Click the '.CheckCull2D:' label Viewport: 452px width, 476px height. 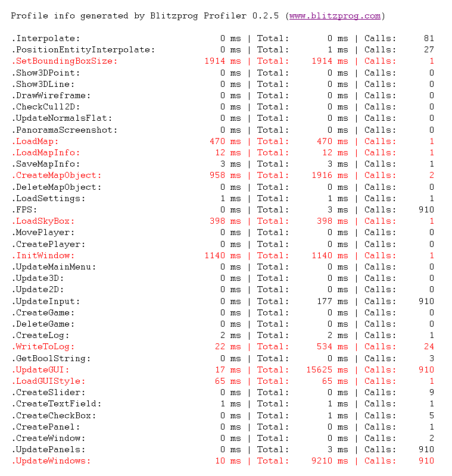point(46,107)
